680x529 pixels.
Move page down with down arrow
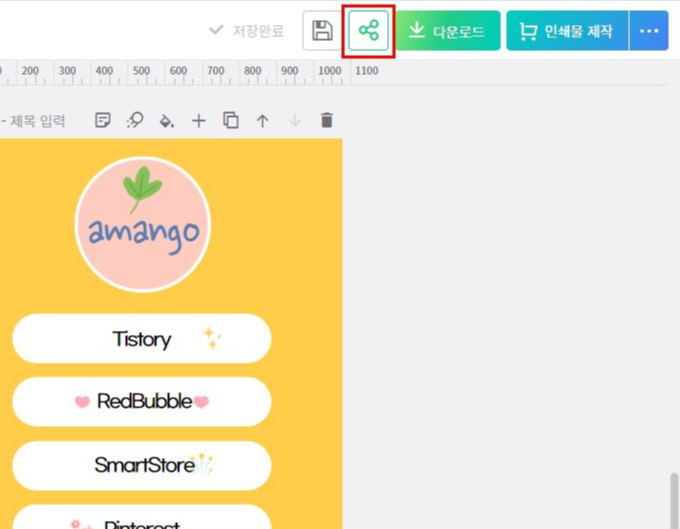tap(294, 121)
